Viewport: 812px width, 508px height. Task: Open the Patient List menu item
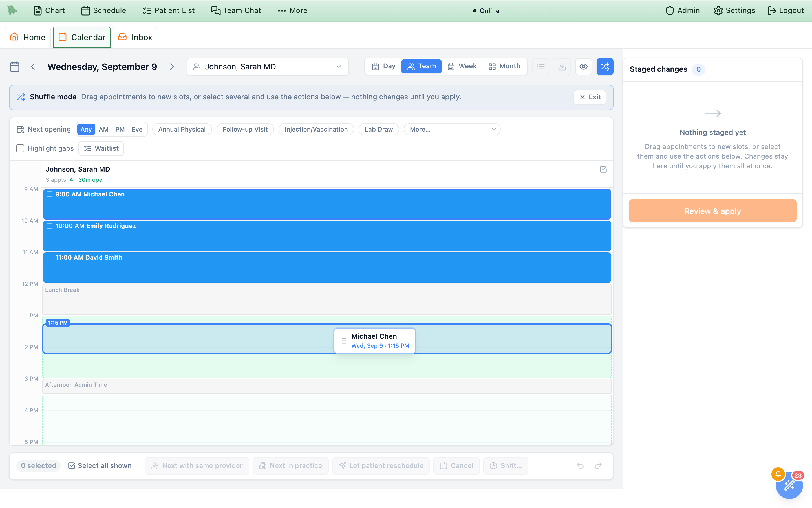(168, 10)
